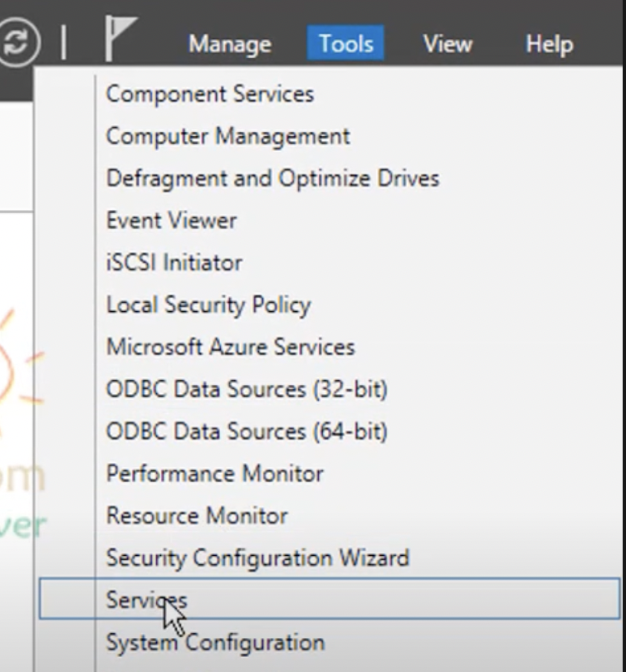Open Microsoft Azure Services

(x=228, y=347)
